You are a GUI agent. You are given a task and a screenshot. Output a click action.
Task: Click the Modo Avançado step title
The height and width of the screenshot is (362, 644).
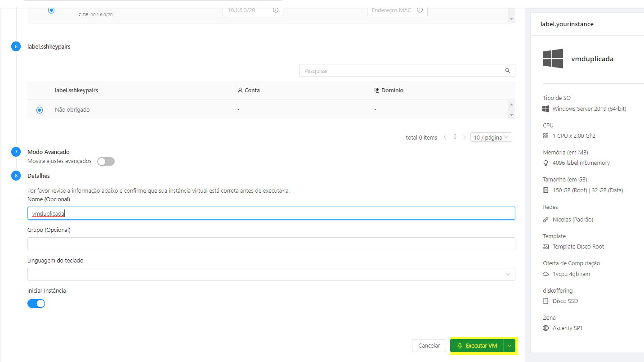(x=49, y=152)
